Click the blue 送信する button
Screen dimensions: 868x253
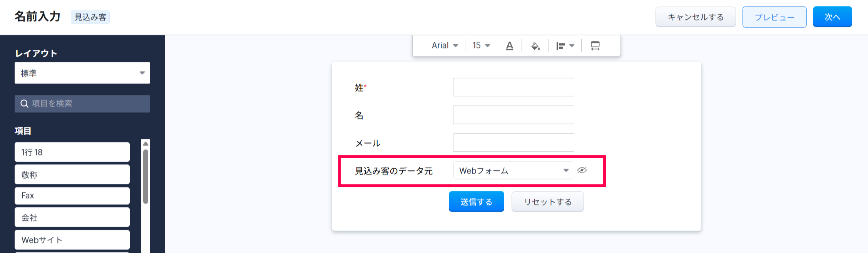click(x=476, y=202)
